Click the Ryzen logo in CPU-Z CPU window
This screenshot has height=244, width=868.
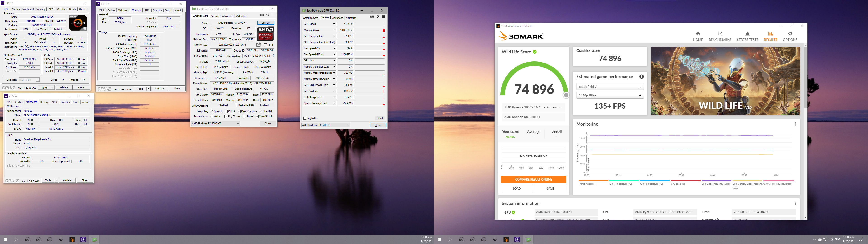pyautogui.click(x=78, y=23)
